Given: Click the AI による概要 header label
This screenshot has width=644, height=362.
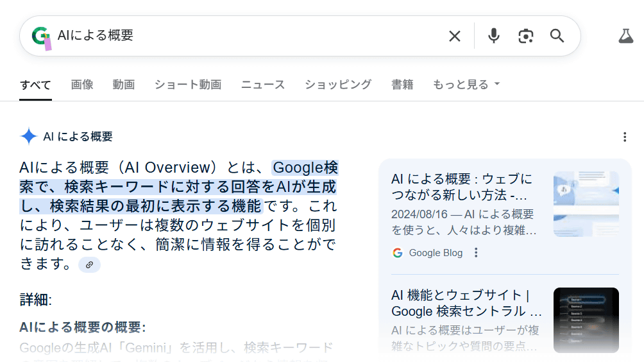Looking at the screenshot, I should click(78, 137).
